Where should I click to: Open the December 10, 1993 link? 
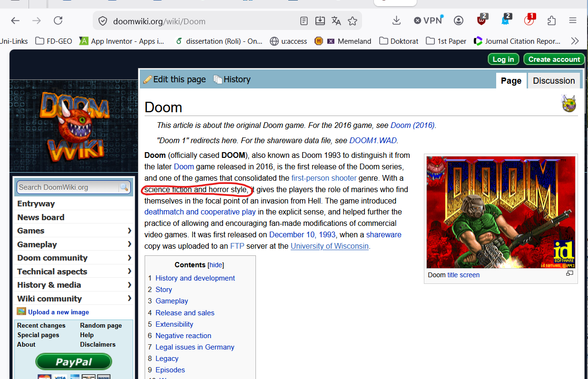[x=303, y=234]
